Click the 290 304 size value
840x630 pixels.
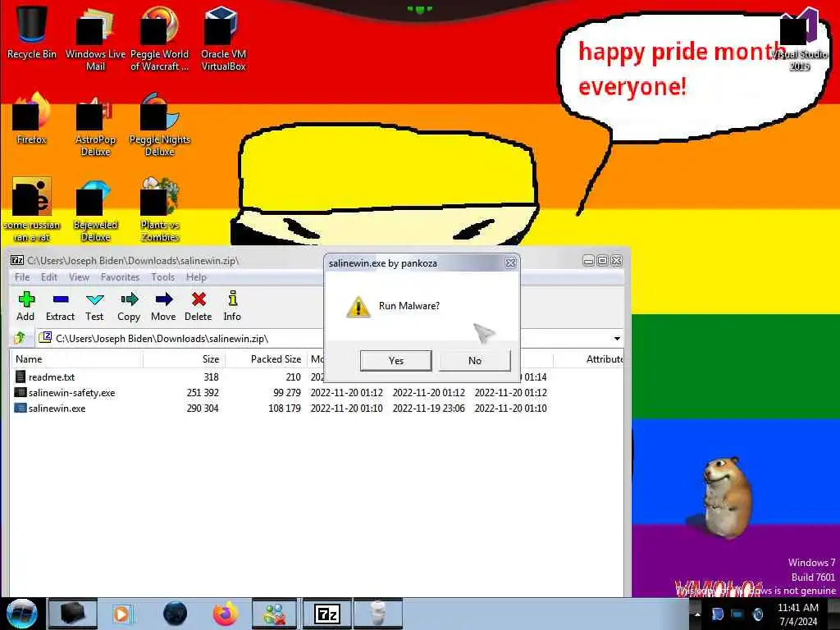click(x=203, y=409)
